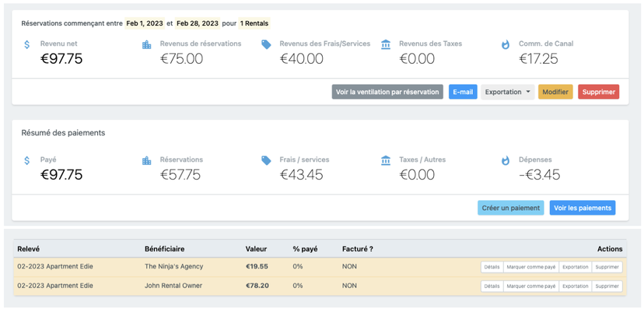Click the -€3.45 Dépenses value
Image resolution: width=644 pixels, height=309 pixels.
[x=539, y=175]
